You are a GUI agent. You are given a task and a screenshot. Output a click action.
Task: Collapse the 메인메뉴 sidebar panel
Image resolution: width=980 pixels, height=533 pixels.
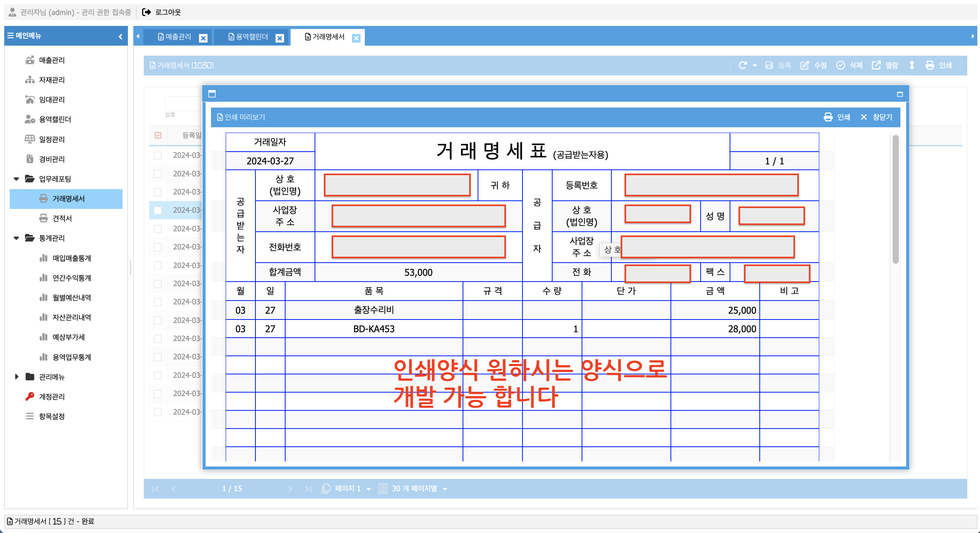tap(121, 36)
